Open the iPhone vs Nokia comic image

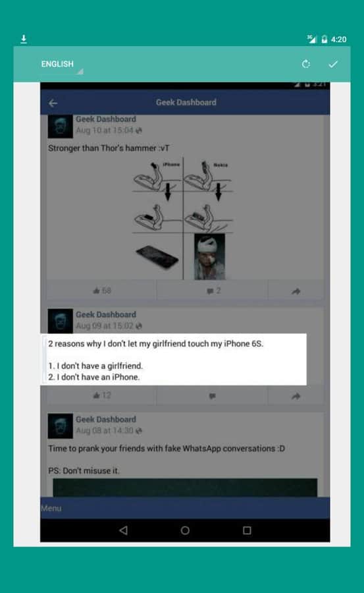click(183, 218)
